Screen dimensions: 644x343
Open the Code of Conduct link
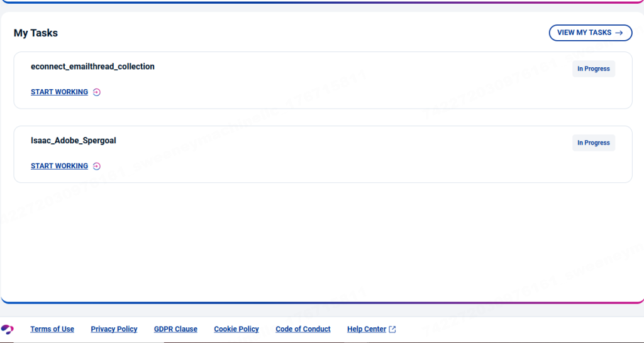point(303,329)
